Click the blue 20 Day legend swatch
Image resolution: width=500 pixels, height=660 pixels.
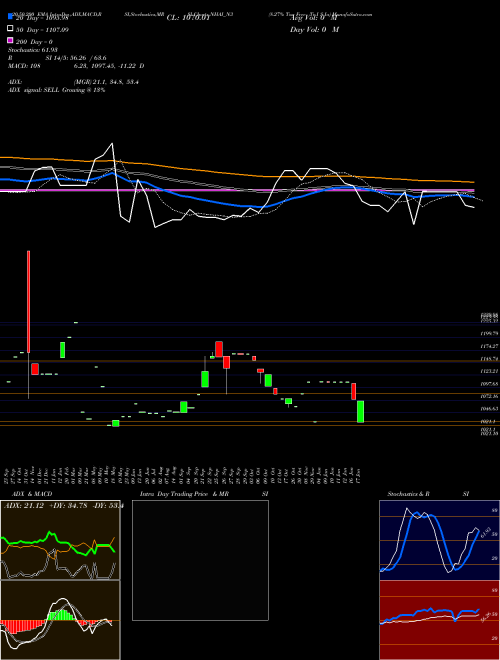coord(10,17)
